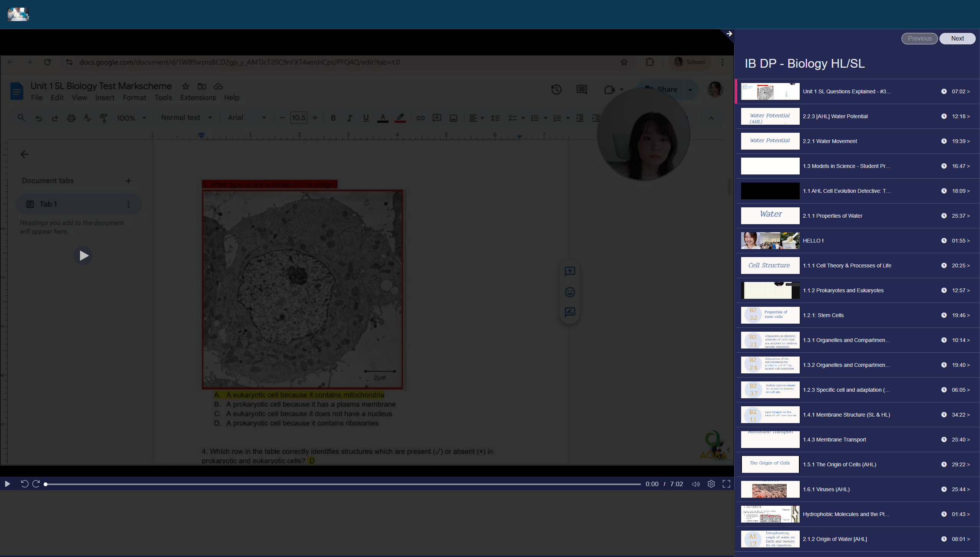The image size is (980, 557).
Task: Expand the 100% zoom dropdown
Action: [x=131, y=117]
